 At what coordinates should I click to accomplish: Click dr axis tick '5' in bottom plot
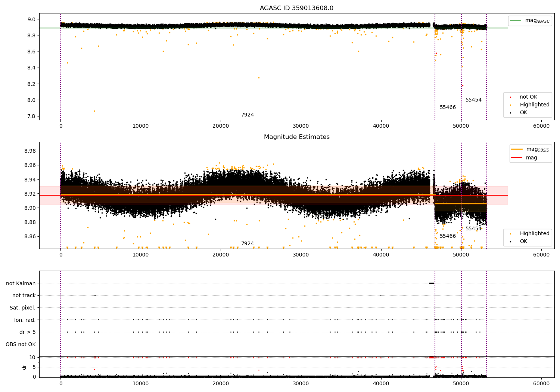click(x=34, y=367)
